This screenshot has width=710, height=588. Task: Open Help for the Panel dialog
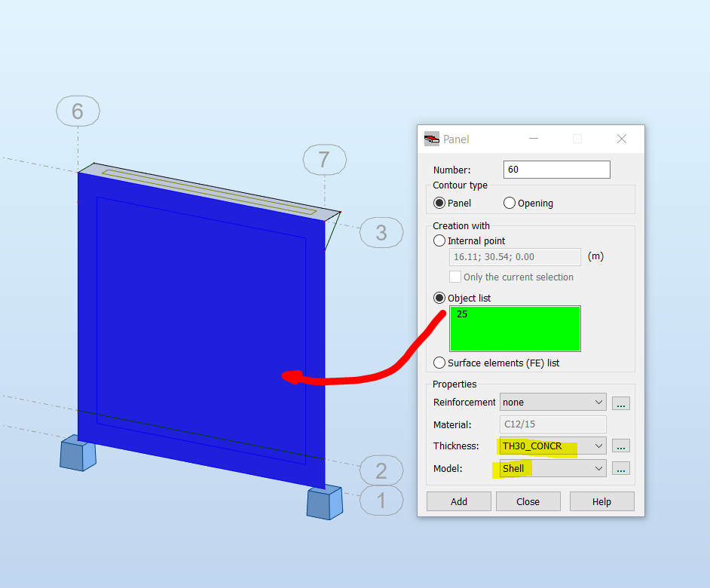[601, 501]
